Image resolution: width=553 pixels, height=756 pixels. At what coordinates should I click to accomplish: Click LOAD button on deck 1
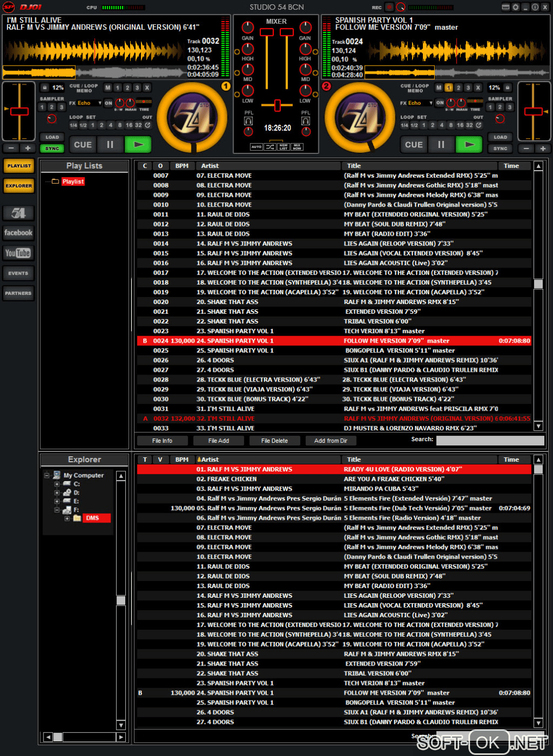click(52, 137)
